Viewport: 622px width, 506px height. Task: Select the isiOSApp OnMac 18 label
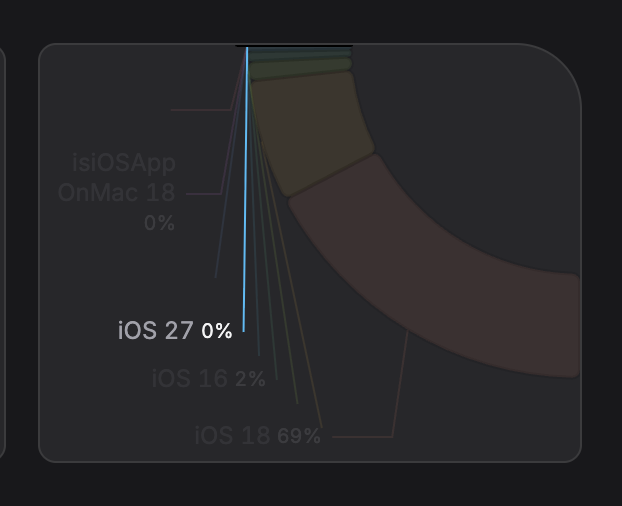[118, 178]
